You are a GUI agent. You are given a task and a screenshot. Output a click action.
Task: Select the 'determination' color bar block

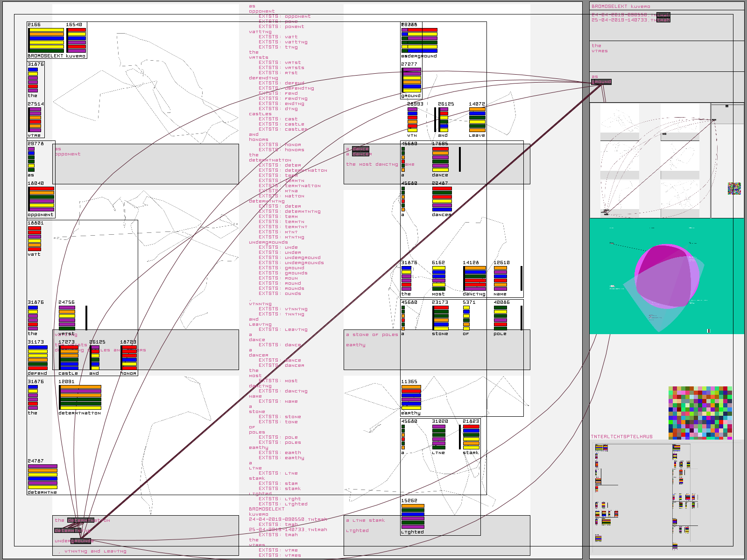pyautogui.click(x=80, y=397)
